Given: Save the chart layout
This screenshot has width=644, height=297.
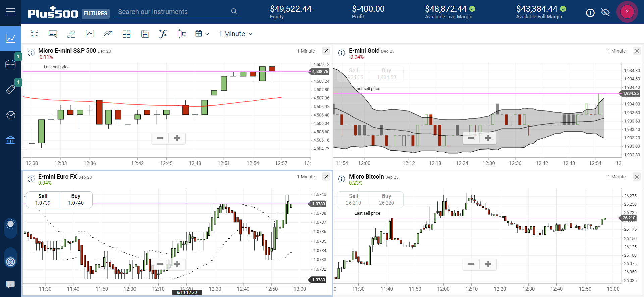Looking at the screenshot, I should [145, 34].
